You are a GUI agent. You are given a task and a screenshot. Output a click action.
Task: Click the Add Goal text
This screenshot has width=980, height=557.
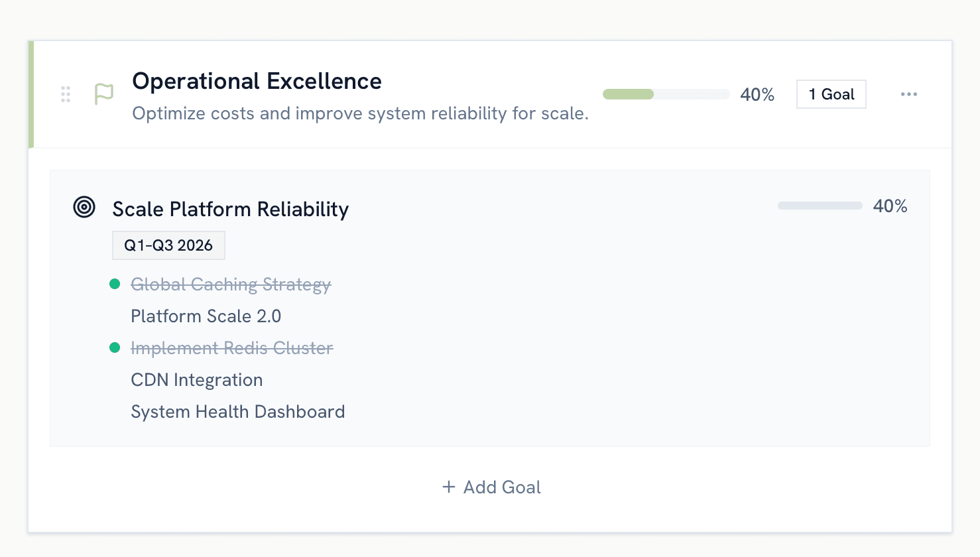point(502,487)
